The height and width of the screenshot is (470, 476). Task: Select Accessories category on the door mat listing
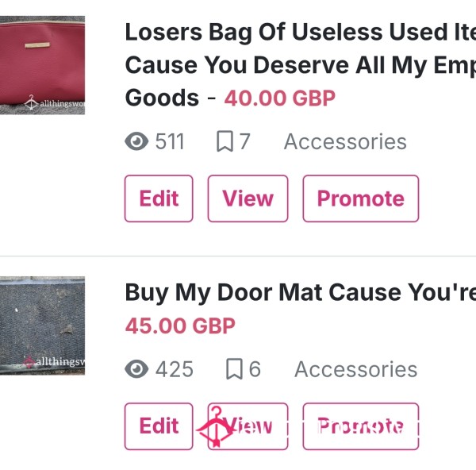click(356, 369)
